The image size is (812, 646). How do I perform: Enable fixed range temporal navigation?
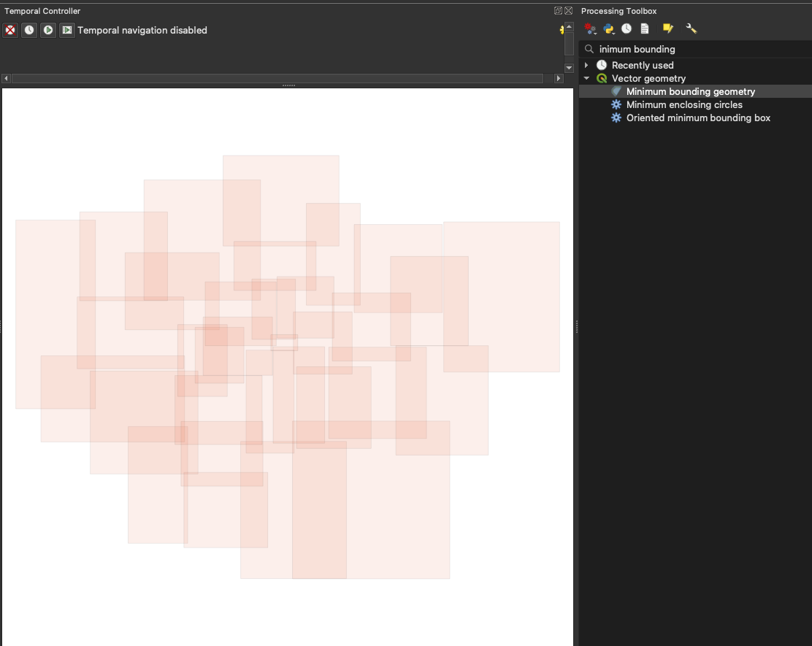point(29,30)
